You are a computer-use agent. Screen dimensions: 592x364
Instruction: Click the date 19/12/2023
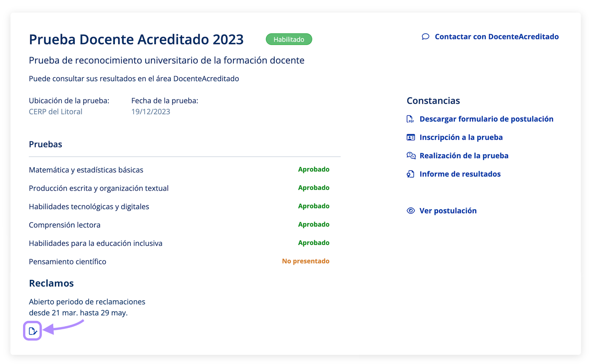click(151, 112)
